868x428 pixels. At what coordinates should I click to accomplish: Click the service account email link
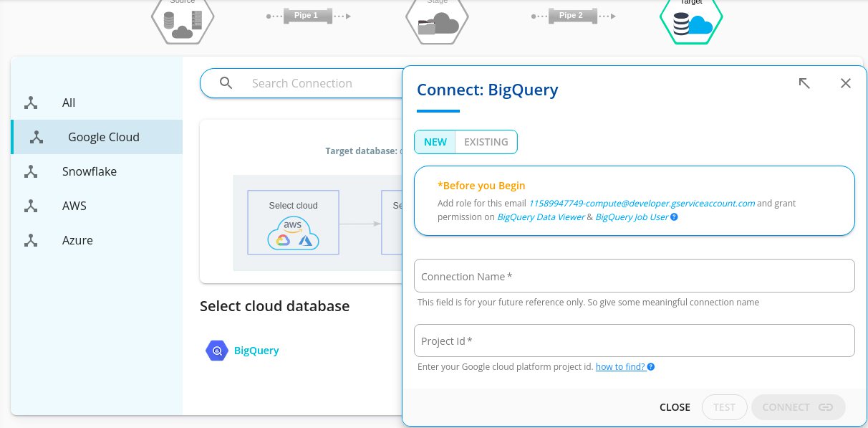pyautogui.click(x=642, y=203)
